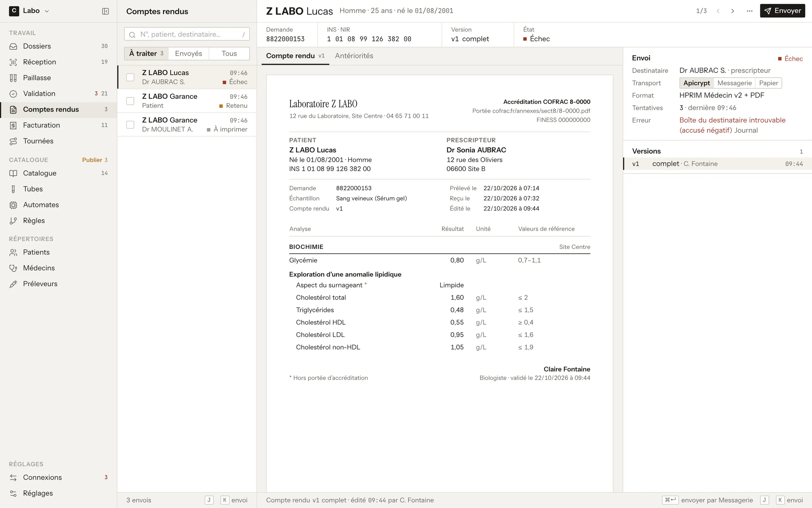Open Dossiers inbox icon in sidebar

(13, 46)
